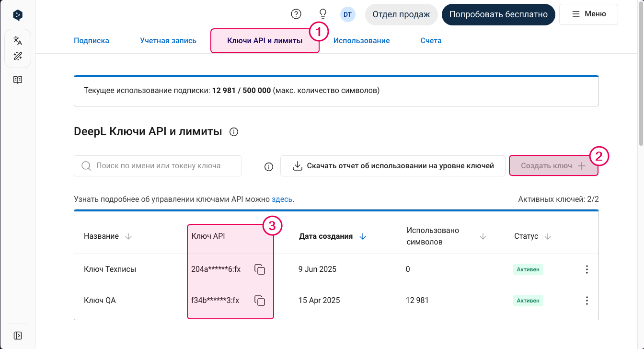Switch to the Использование tab
Screen dimensions: 644x349
point(362,41)
